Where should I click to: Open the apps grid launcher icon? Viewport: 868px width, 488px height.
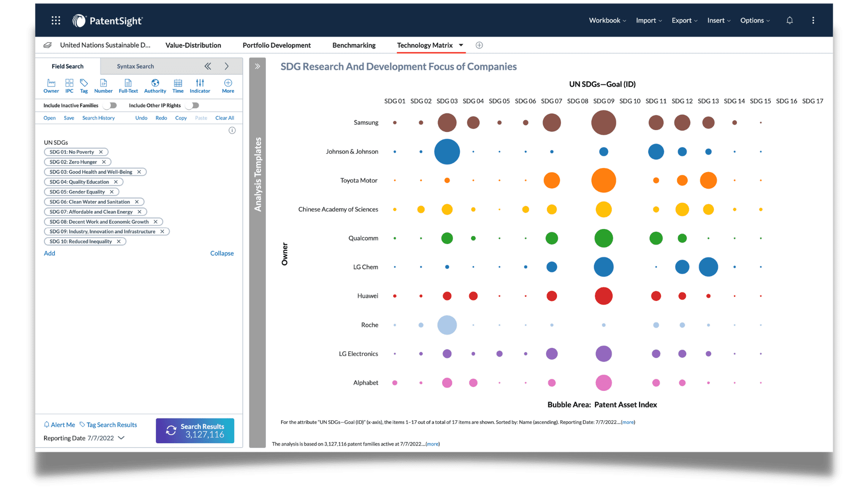[56, 20]
